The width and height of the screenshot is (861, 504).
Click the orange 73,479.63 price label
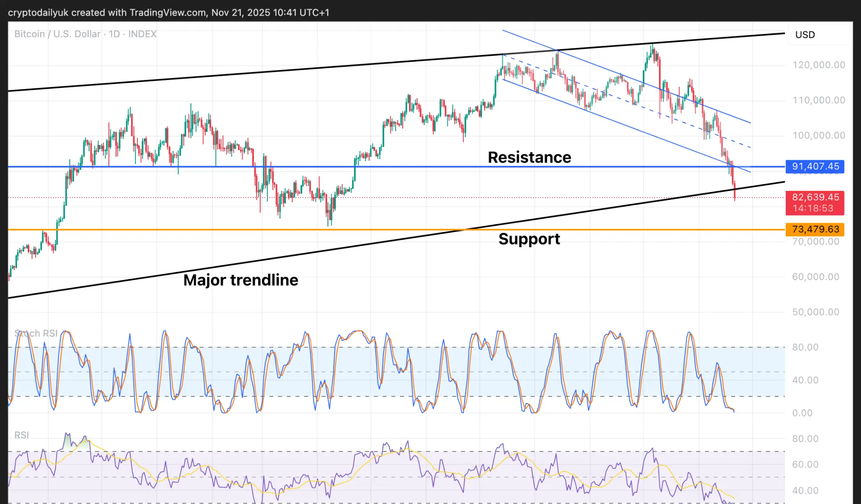[815, 230]
